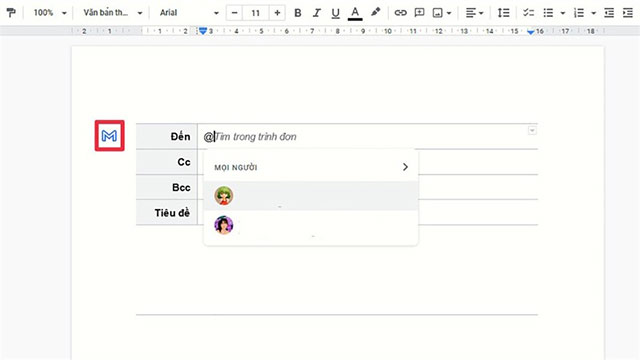The height and width of the screenshot is (360, 640).
Task: Open the insert image dropdown arrow
Action: pyautogui.click(x=449, y=13)
